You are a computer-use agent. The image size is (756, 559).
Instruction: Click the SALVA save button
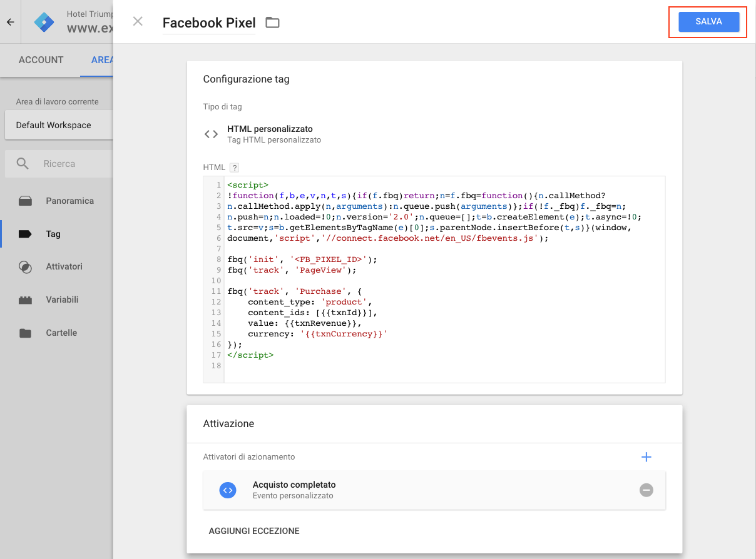[x=708, y=22]
